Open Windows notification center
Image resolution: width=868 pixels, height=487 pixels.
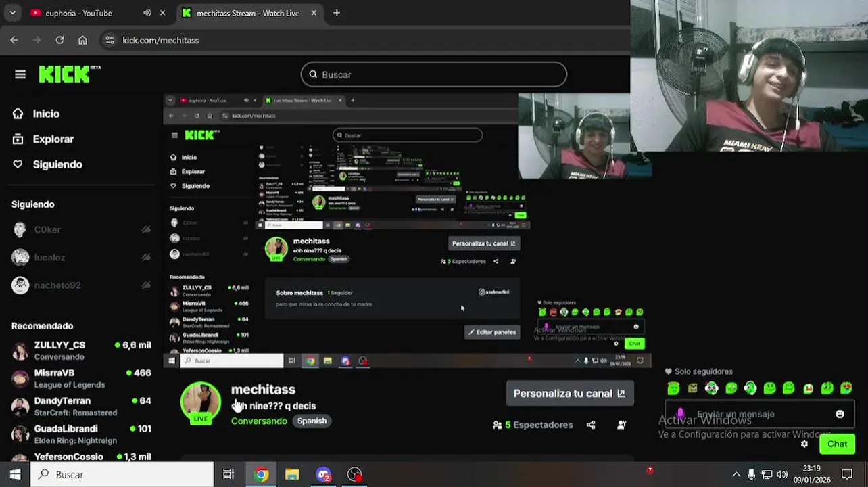point(847,474)
